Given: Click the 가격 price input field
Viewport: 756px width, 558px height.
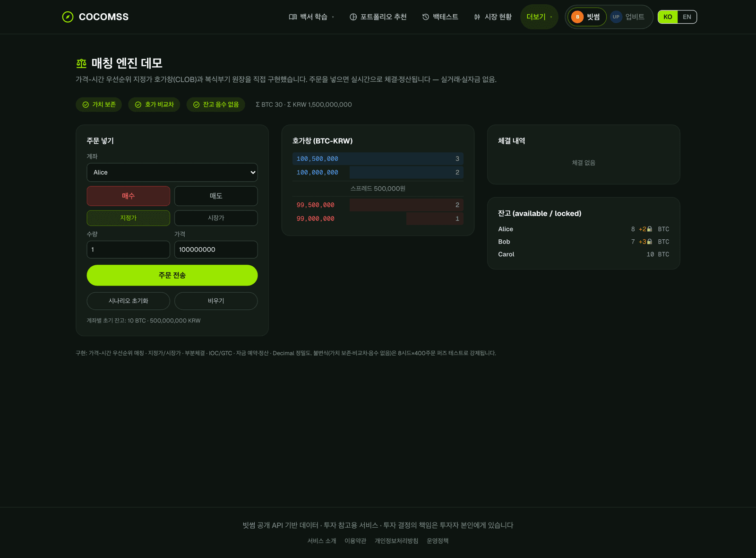Looking at the screenshot, I should click(216, 250).
